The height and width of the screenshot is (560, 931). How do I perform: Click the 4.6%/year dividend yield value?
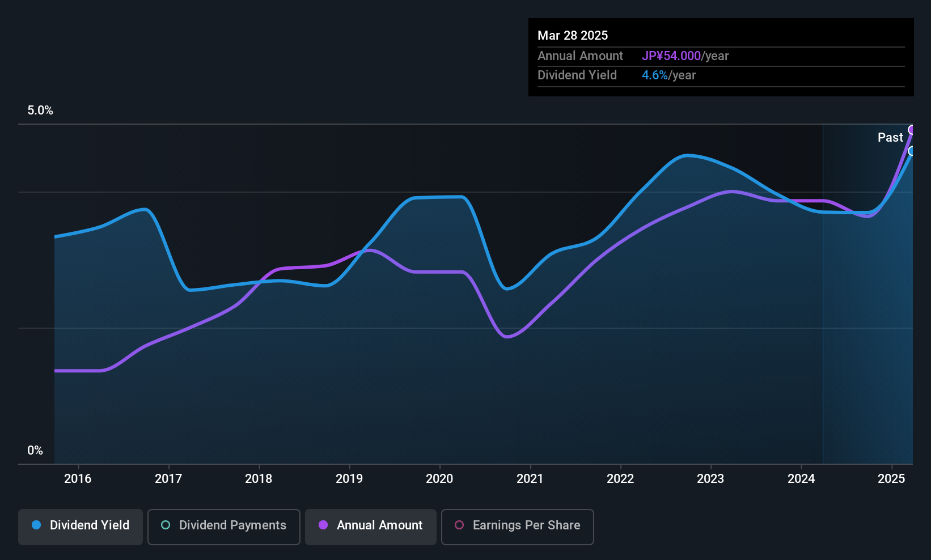click(668, 75)
